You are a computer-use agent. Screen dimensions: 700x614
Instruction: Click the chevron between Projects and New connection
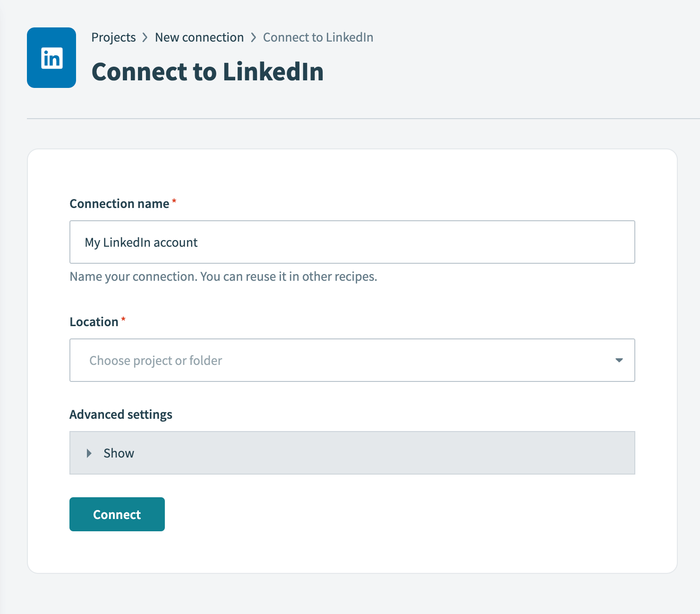(145, 37)
